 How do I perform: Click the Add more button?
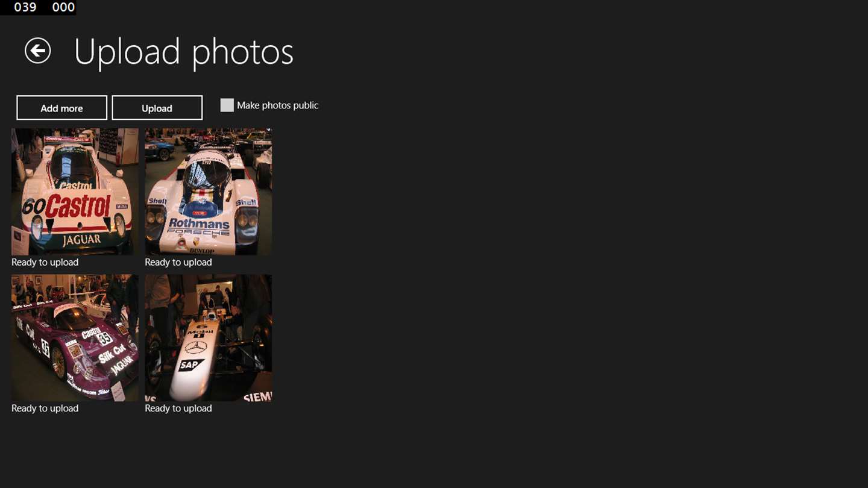coord(61,108)
